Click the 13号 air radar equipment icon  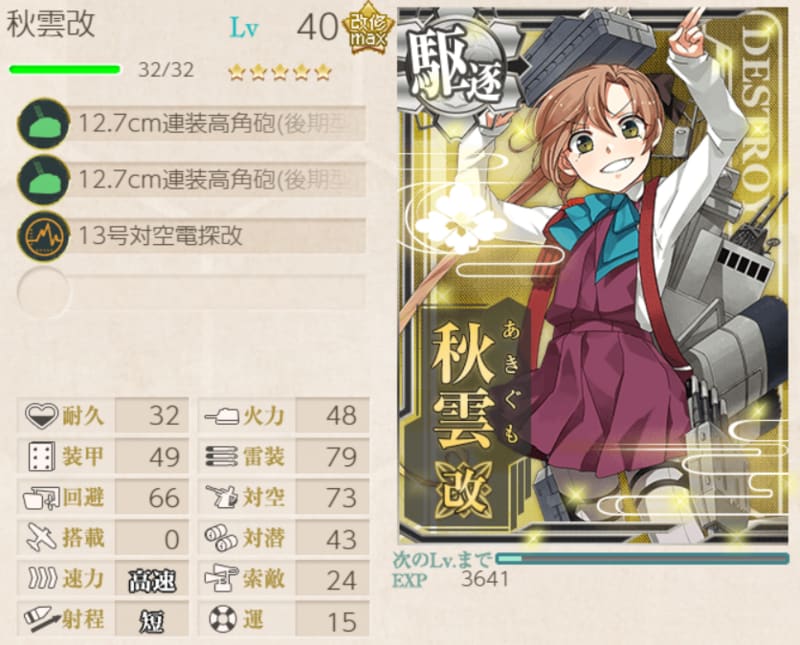(43, 236)
